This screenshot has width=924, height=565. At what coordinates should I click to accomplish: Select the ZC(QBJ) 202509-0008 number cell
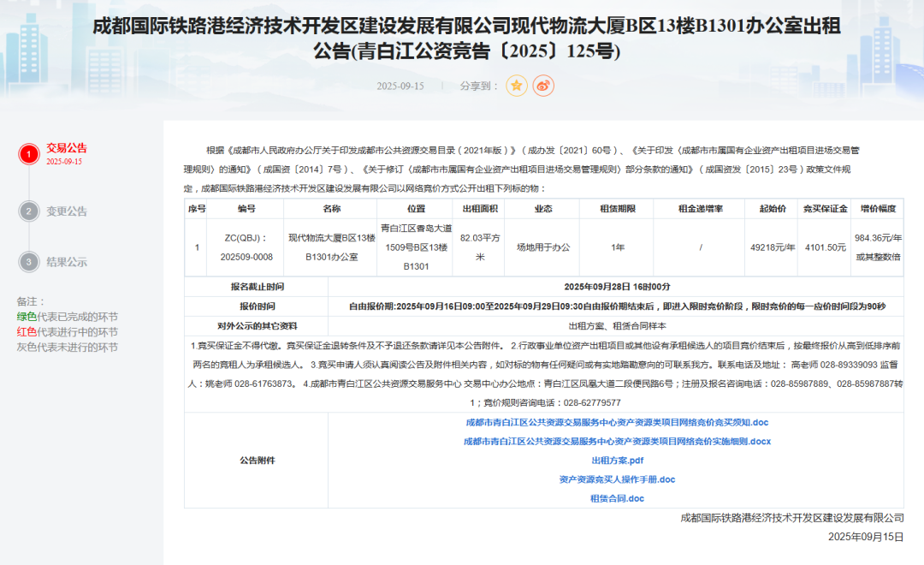tap(246, 247)
